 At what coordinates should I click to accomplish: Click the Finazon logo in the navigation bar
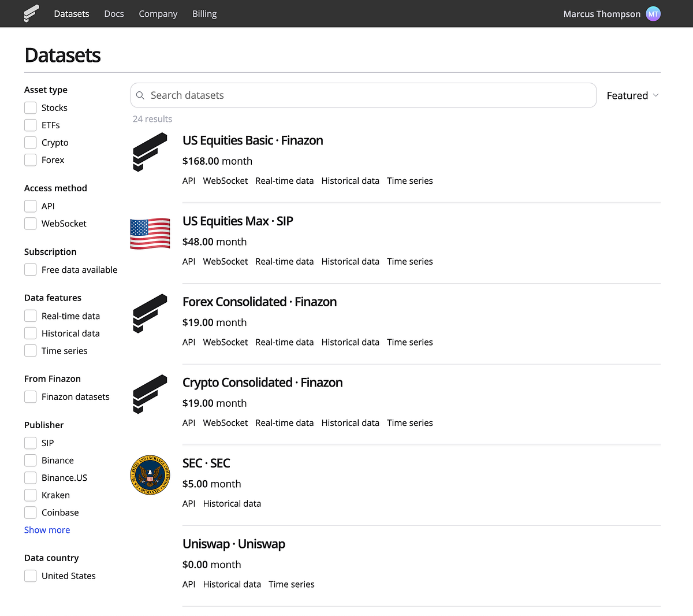(31, 13)
